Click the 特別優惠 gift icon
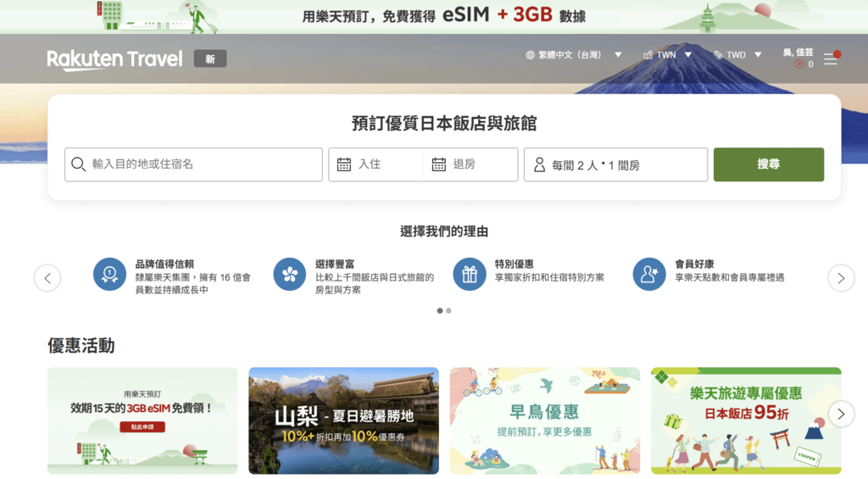This screenshot has height=479, width=868. pos(470,274)
